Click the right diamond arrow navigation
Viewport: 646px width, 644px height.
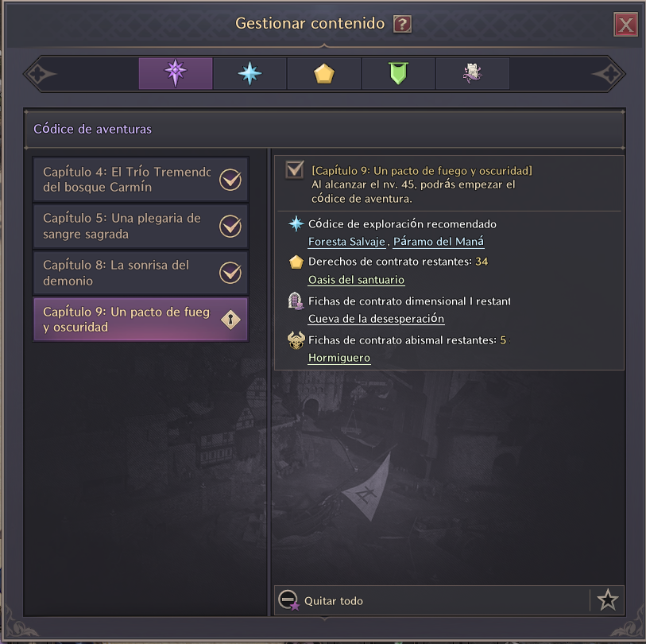(x=609, y=74)
